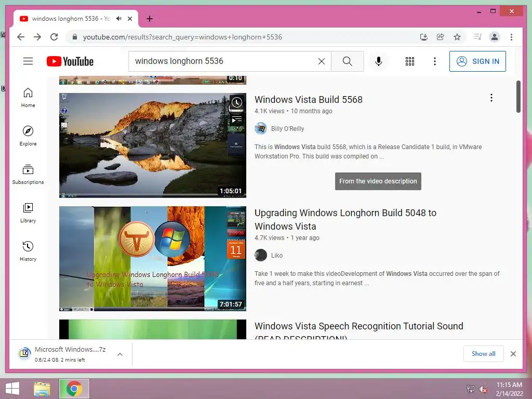Screen dimensions: 532x399
Task: Open Chrome's three-dot menu
Action: [511, 37]
